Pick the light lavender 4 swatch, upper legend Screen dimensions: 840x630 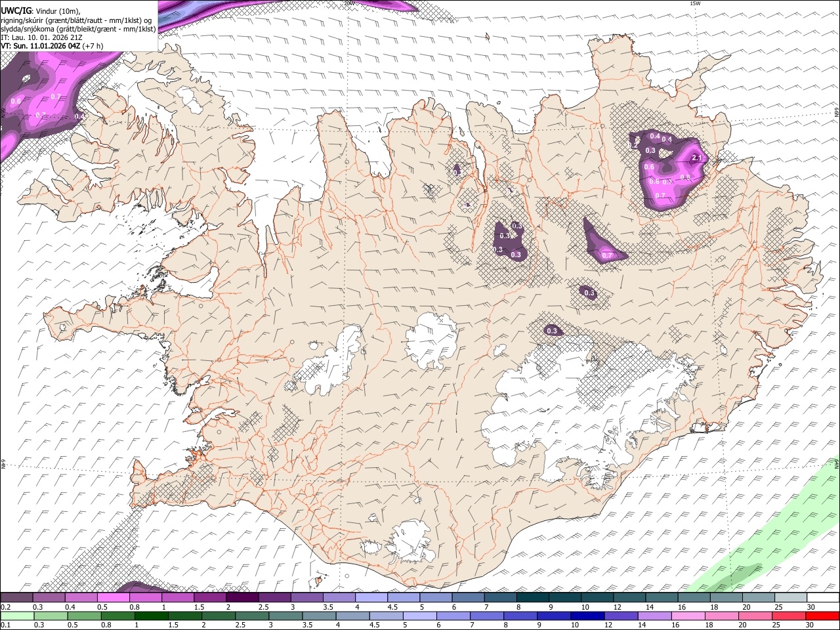click(x=371, y=598)
